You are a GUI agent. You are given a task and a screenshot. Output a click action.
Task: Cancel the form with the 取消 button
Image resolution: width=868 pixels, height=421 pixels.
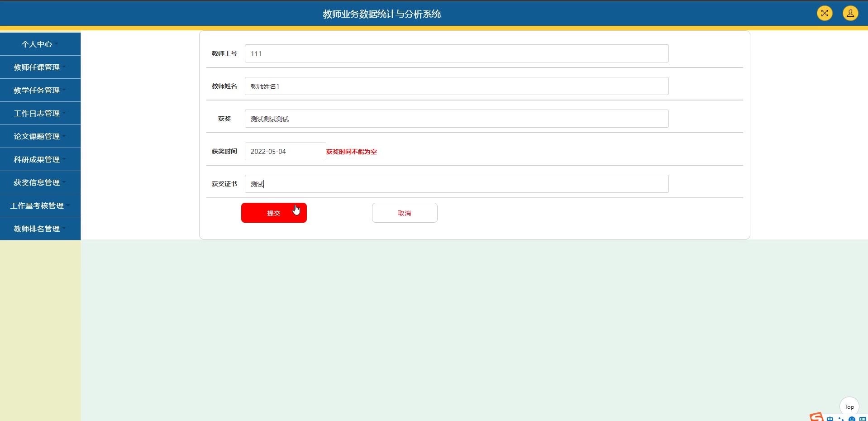pos(405,213)
